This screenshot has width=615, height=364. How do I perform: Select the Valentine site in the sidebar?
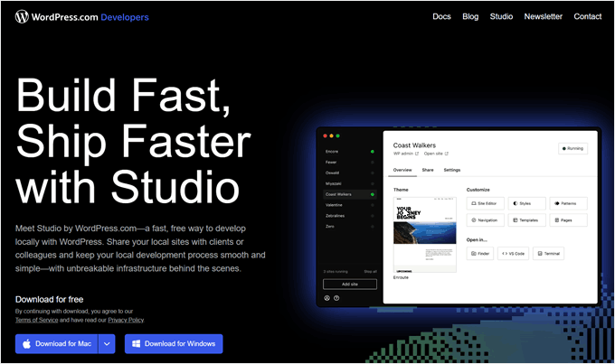(349, 205)
